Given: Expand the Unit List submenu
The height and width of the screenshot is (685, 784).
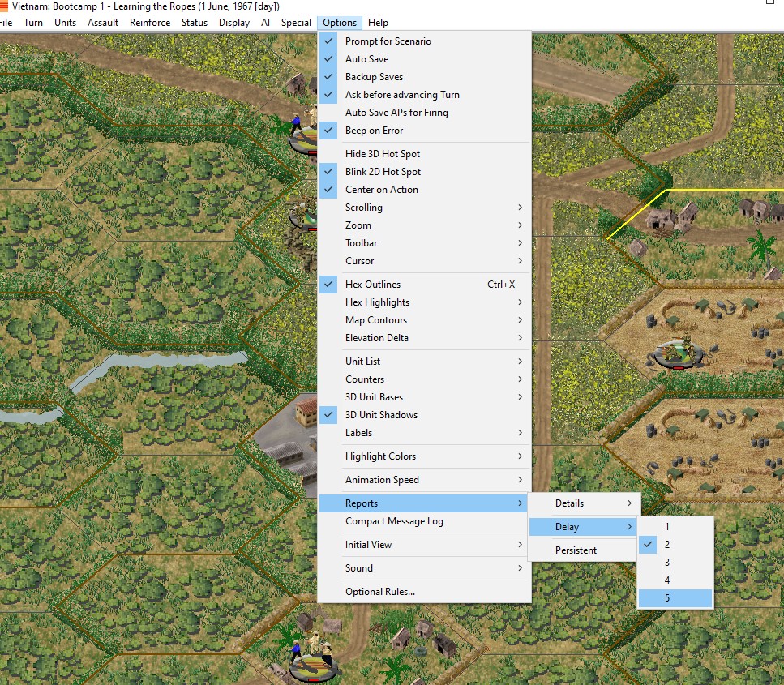Looking at the screenshot, I should tap(424, 362).
